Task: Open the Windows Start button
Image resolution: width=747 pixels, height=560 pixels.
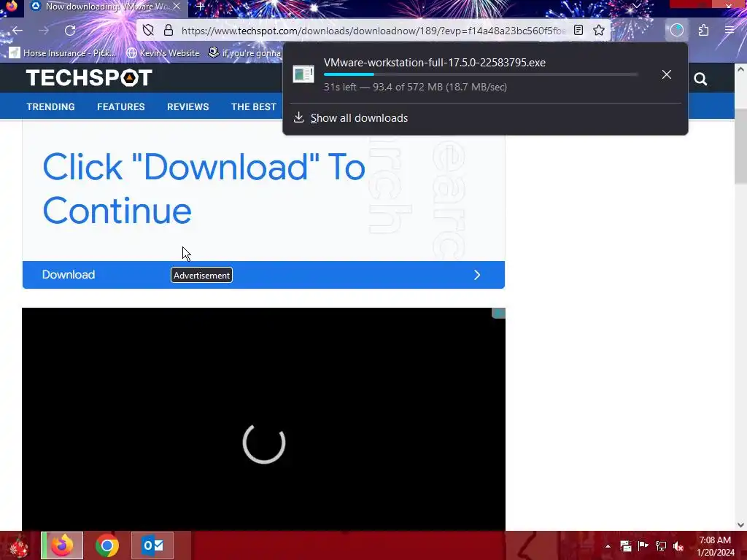Action: 19,545
